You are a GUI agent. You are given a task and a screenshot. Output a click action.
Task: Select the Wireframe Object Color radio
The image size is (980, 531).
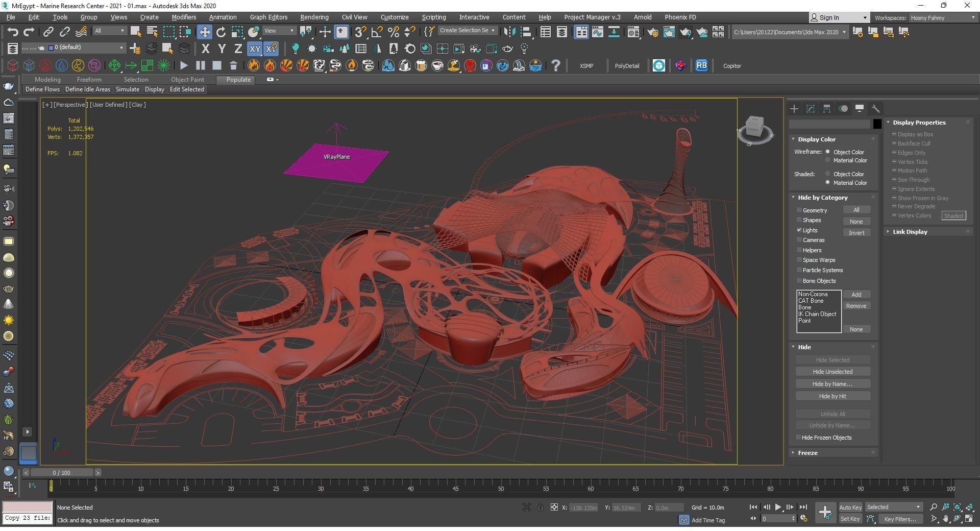828,152
